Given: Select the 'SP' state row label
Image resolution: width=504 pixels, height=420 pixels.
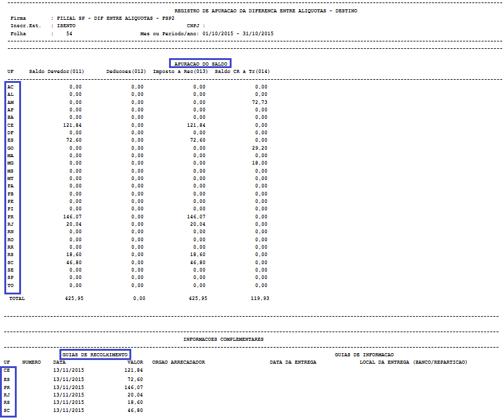Looking at the screenshot, I should pyautogui.click(x=11, y=278).
